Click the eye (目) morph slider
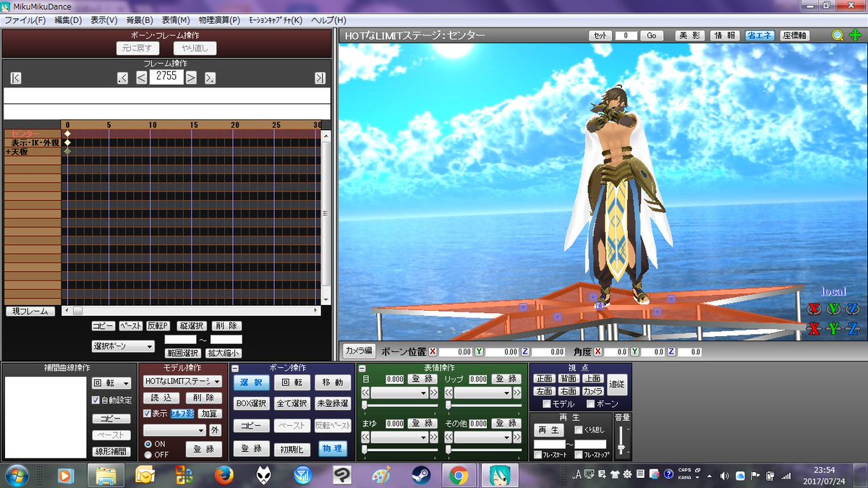868x488 pixels. [x=401, y=406]
